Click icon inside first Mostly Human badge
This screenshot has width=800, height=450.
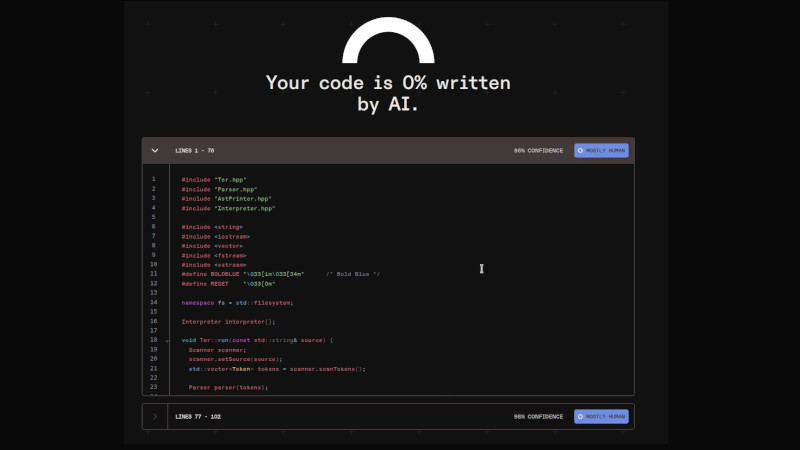pyautogui.click(x=581, y=151)
